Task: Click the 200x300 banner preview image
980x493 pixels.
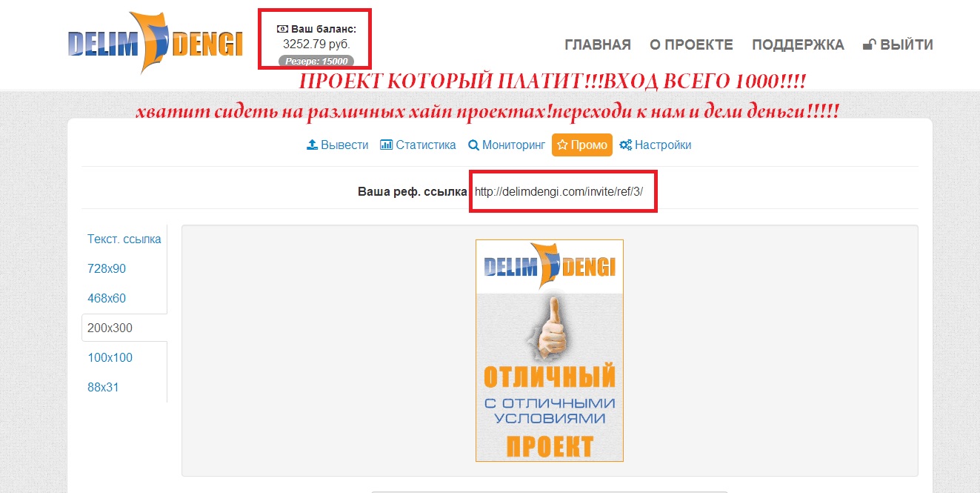Action: (550, 351)
